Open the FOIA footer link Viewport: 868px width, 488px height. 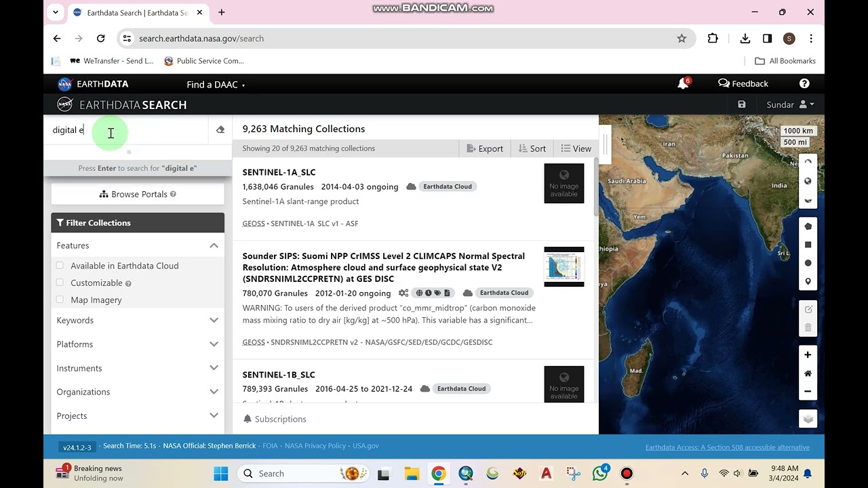pyautogui.click(x=270, y=446)
